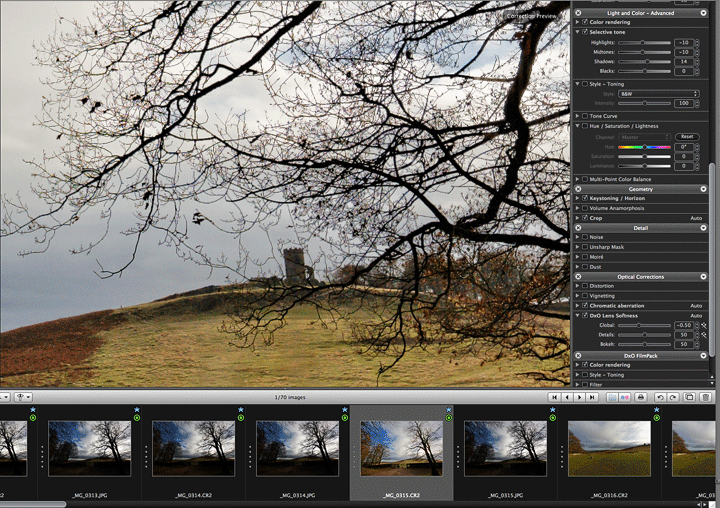Click the palette panel vertical scrollbar
This screenshot has width=720, height=508.
click(712, 259)
